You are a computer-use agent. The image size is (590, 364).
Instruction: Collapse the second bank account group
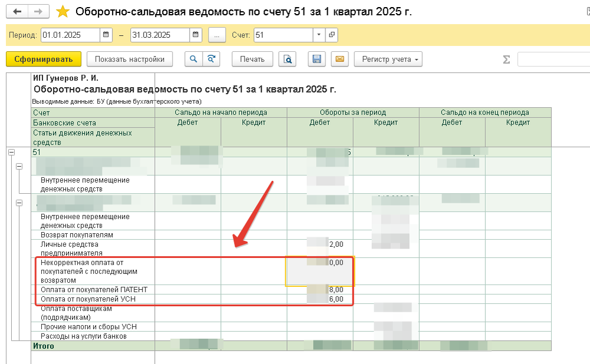pyautogui.click(x=19, y=203)
